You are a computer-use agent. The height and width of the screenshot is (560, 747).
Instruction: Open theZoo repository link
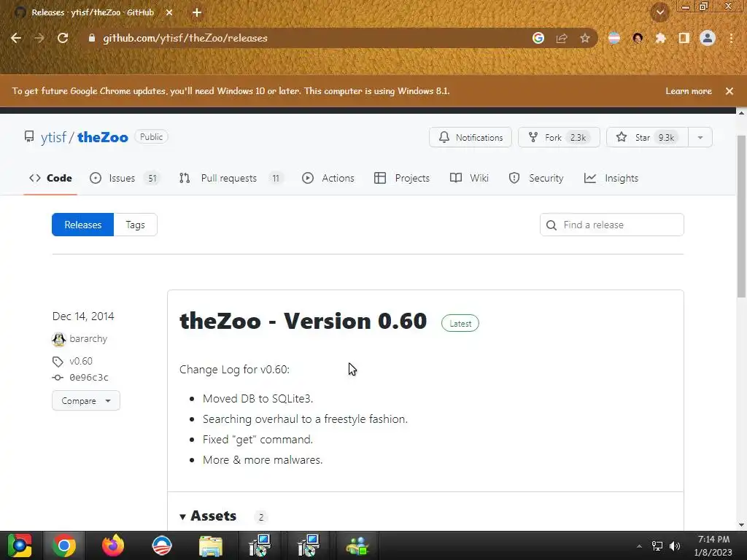[102, 137]
